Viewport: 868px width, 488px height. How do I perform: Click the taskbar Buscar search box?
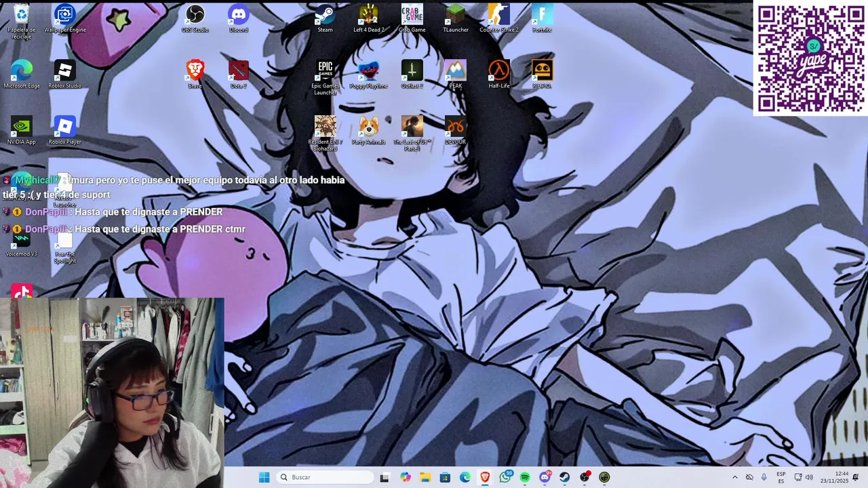(x=325, y=477)
